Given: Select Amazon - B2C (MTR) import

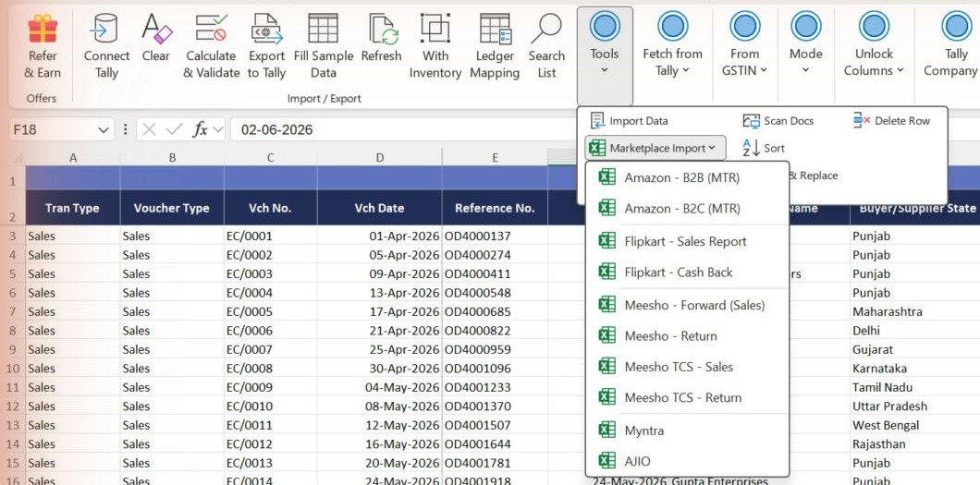Looking at the screenshot, I should coord(687,209).
